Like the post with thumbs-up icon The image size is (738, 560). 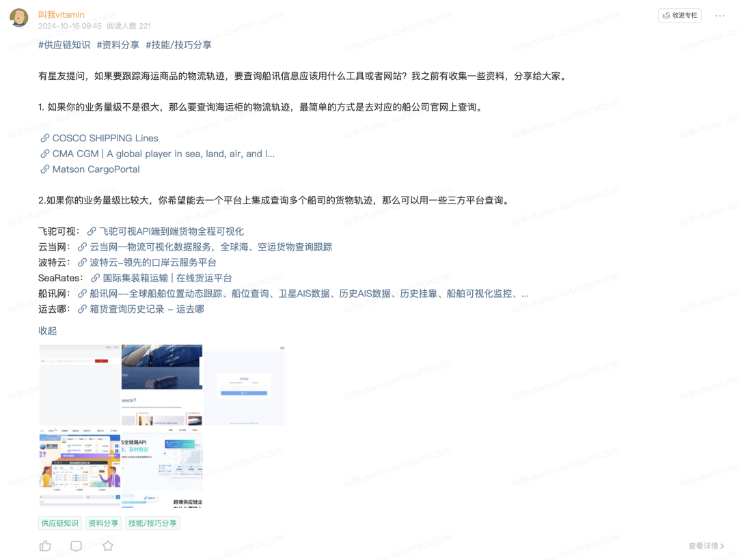point(45,546)
